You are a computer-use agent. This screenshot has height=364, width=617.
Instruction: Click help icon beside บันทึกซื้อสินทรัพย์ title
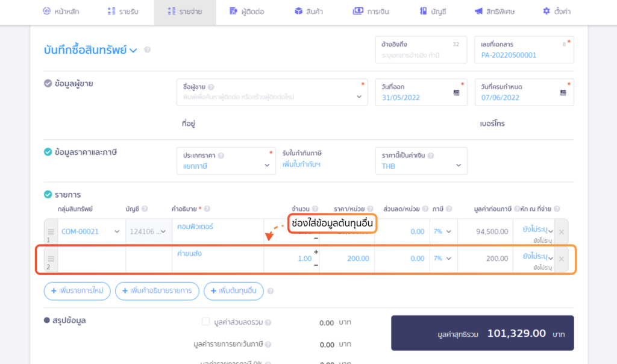coord(147,50)
